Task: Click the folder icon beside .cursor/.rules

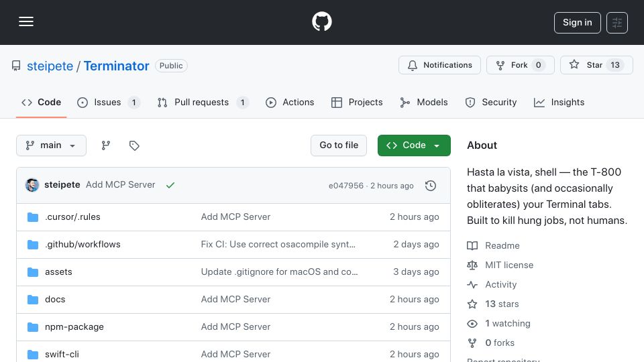Action: pos(33,217)
